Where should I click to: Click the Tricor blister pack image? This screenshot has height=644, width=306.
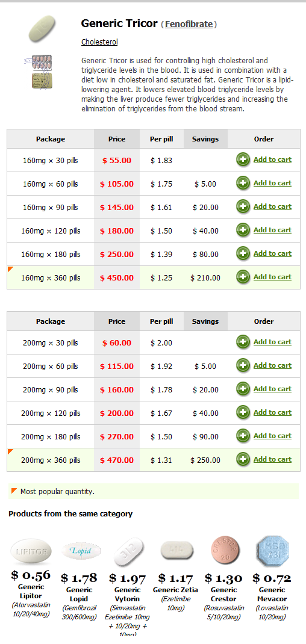coord(38,72)
